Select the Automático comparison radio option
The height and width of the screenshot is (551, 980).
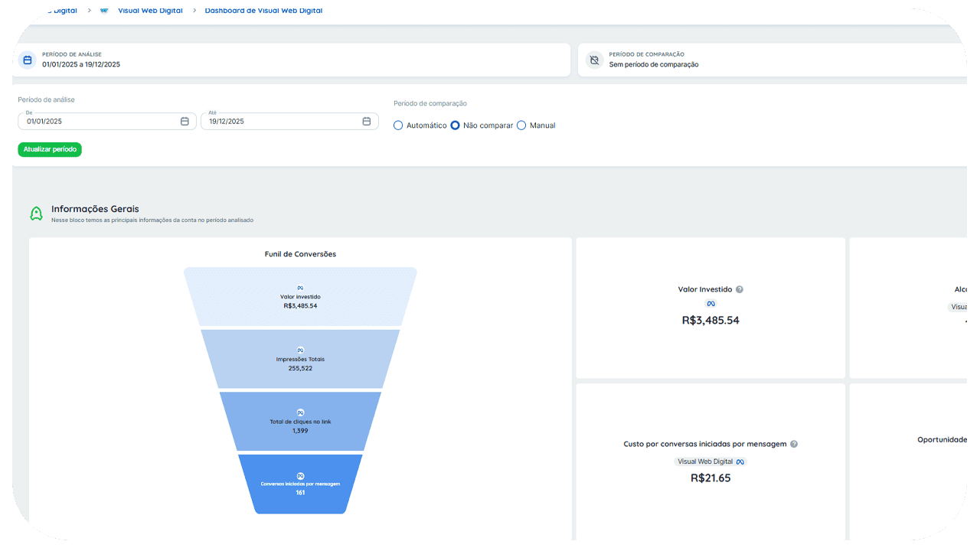(398, 126)
